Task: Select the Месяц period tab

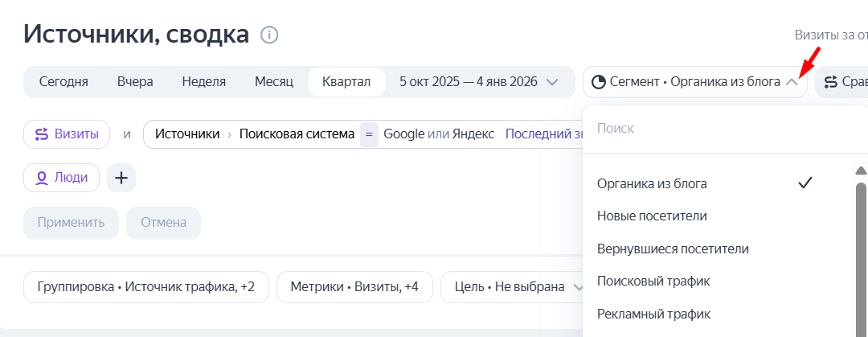Action: pyautogui.click(x=274, y=82)
